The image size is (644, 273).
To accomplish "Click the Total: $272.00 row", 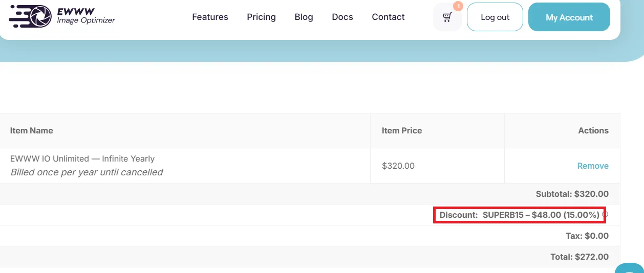I will pos(310,257).
